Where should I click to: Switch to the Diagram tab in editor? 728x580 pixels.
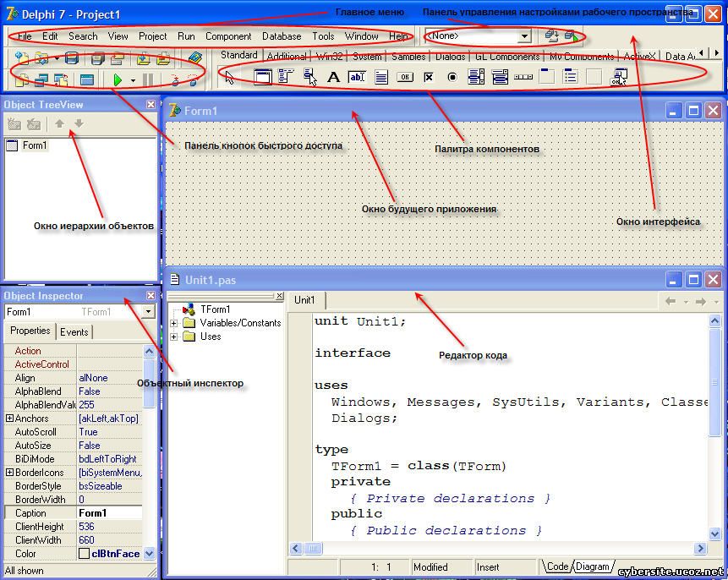[593, 566]
